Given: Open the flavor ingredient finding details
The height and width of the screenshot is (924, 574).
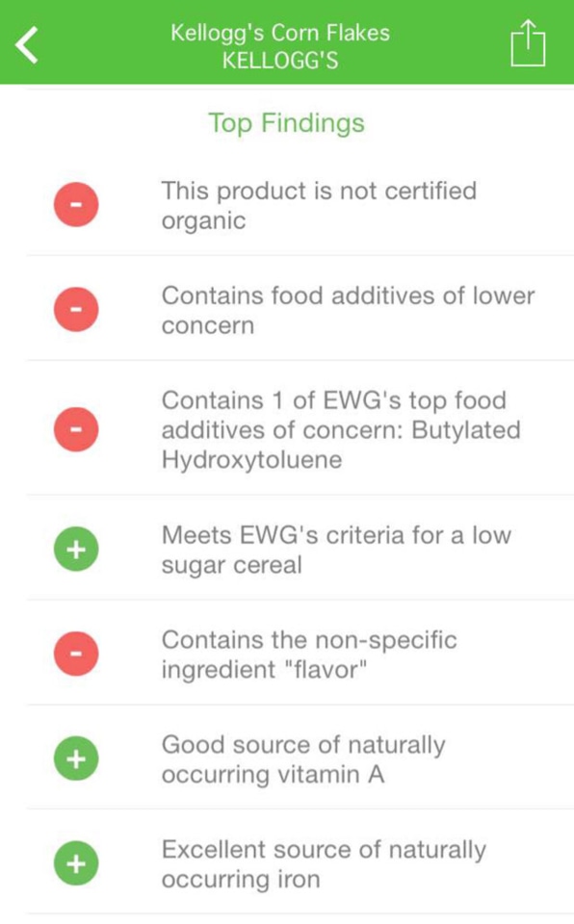Looking at the screenshot, I should [308, 654].
